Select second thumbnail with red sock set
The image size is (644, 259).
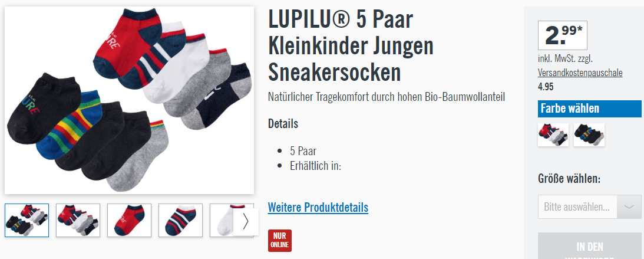pos(78,220)
